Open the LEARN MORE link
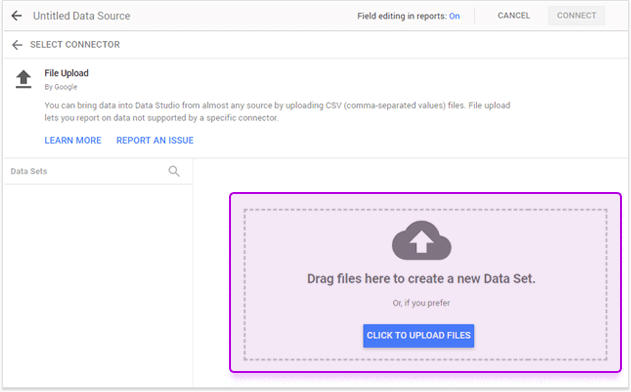The width and height of the screenshot is (631, 392). pos(73,140)
